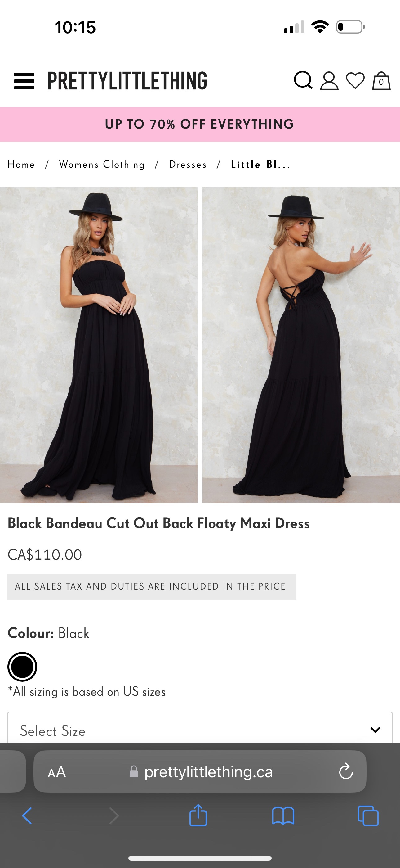The height and width of the screenshot is (868, 400).
Task: Reload page with refresh icon
Action: pyautogui.click(x=346, y=771)
